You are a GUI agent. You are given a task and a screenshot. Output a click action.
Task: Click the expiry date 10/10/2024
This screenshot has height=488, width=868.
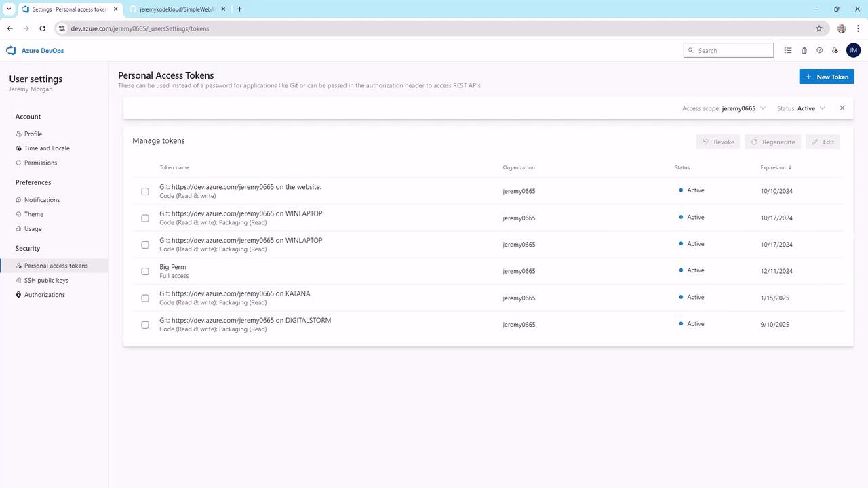(776, 191)
